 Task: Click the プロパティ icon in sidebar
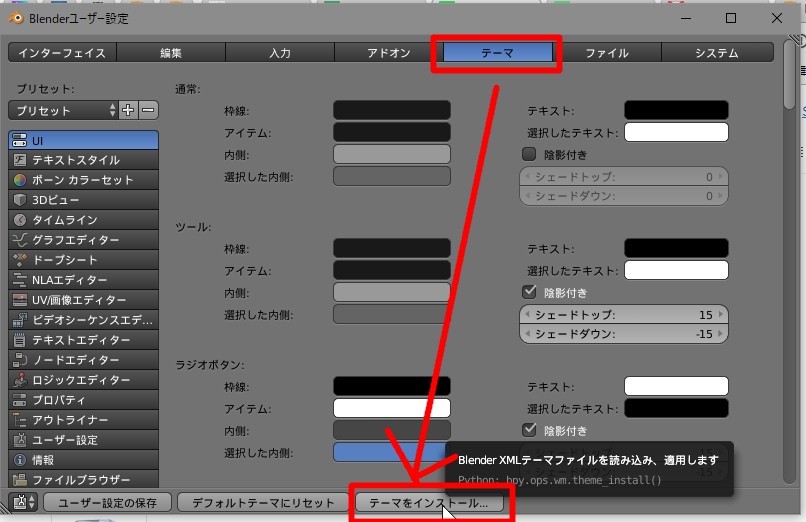(20, 400)
